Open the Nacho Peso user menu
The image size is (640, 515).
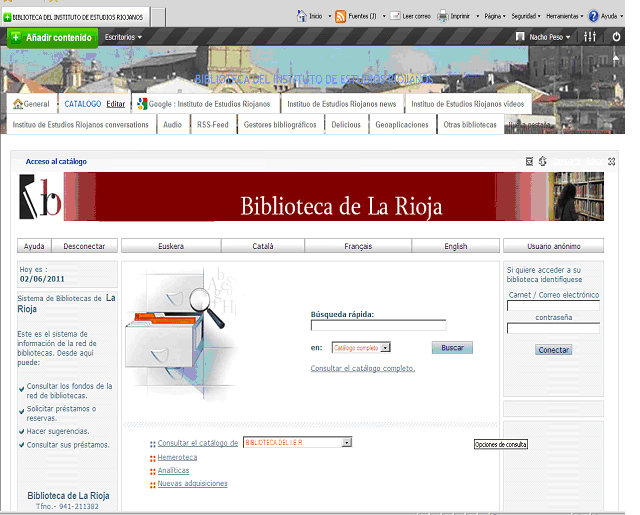[549, 37]
